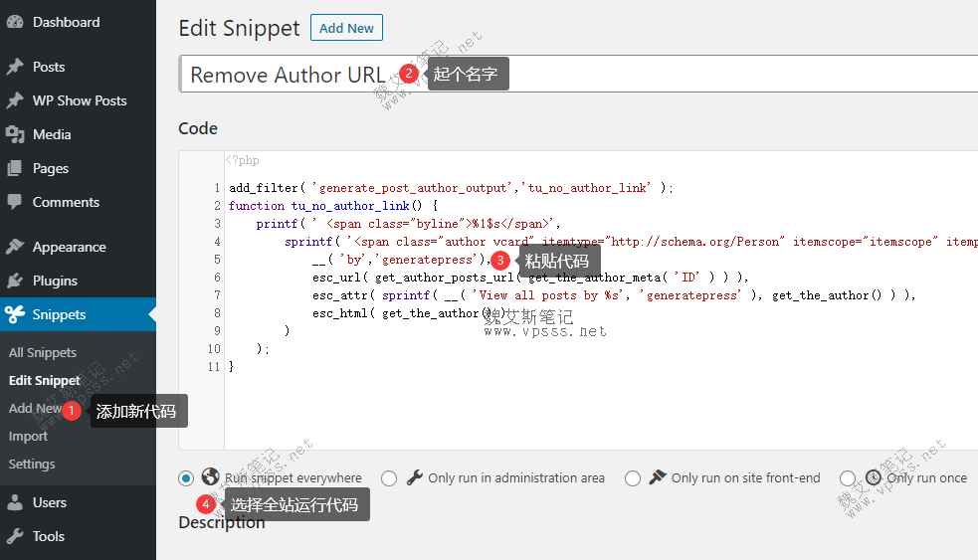Image resolution: width=978 pixels, height=560 pixels.
Task: Click the Media library icon
Action: pyautogui.click(x=15, y=134)
